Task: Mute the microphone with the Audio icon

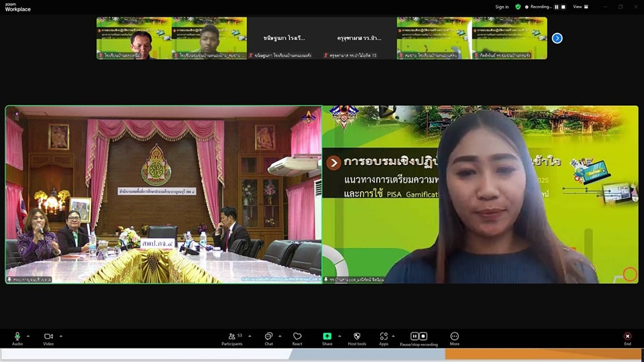Action: (17, 336)
